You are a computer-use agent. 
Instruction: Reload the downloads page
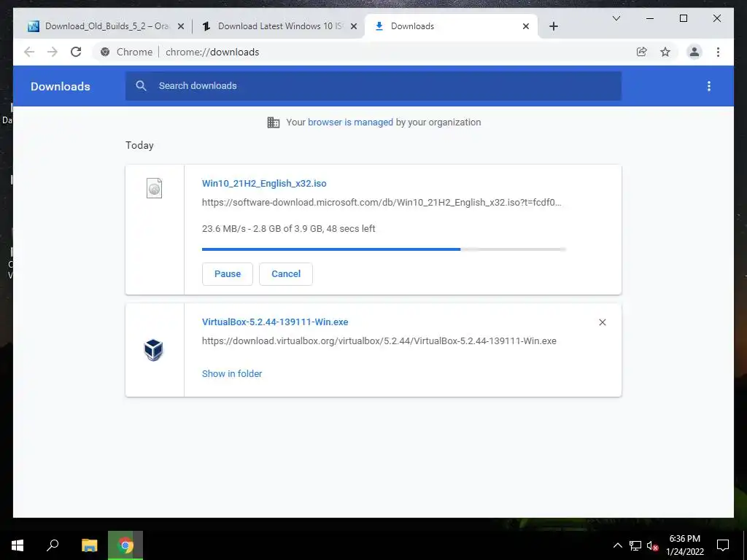coord(76,52)
